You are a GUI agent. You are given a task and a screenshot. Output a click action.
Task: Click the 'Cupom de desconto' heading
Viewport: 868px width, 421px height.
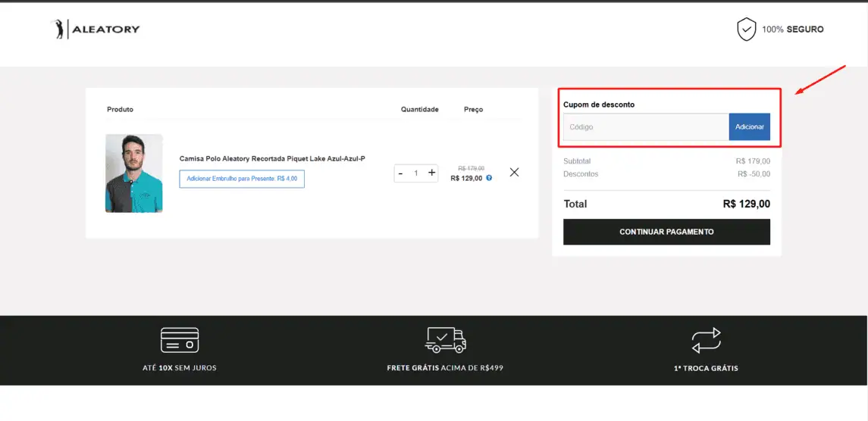tap(599, 104)
